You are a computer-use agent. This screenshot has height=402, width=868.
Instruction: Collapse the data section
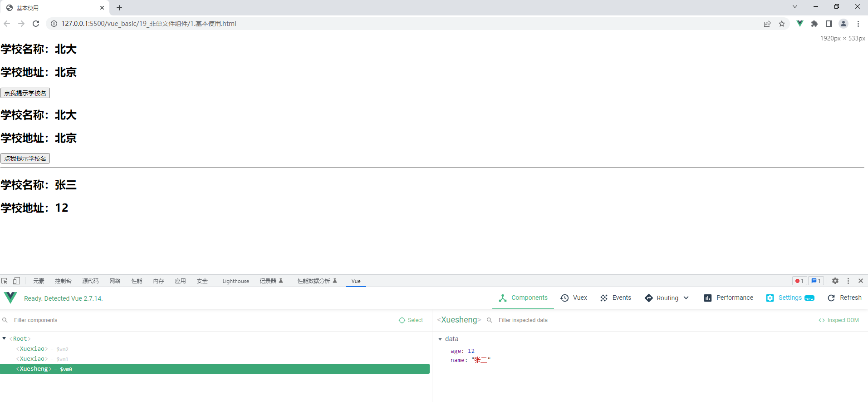click(440, 339)
